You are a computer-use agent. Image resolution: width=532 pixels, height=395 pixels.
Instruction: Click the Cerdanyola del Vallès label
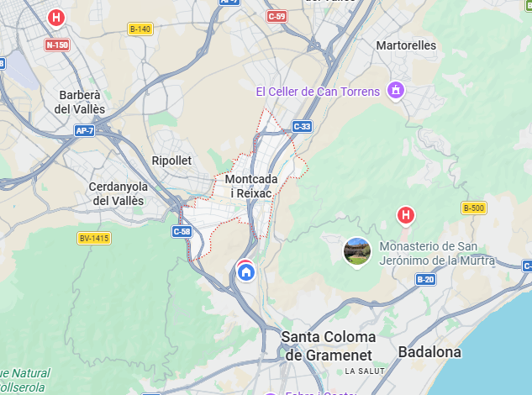(118, 193)
